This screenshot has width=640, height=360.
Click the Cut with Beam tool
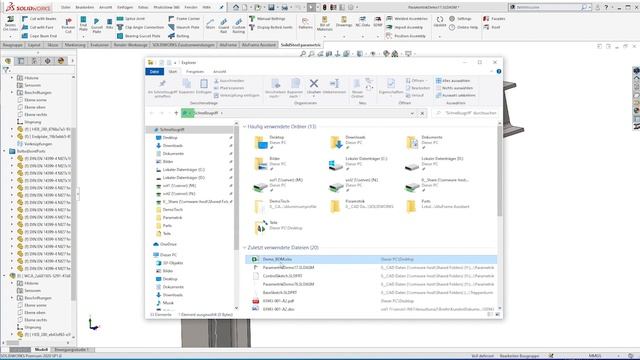(39, 19)
